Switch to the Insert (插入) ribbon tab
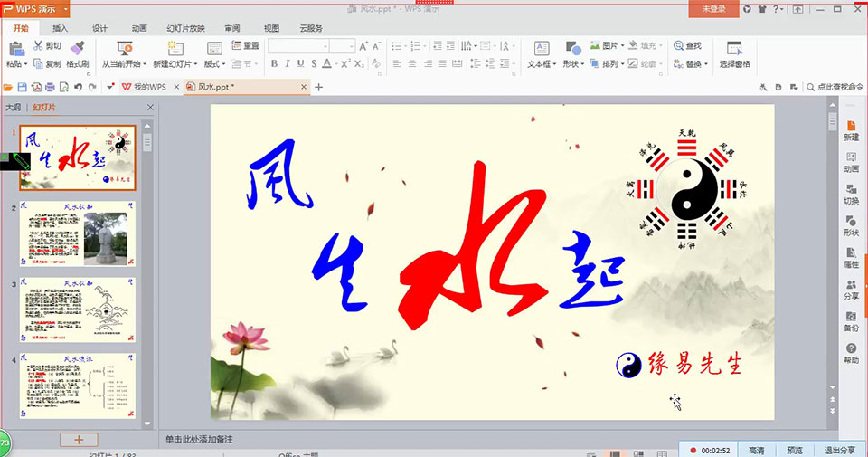Image resolution: width=868 pixels, height=457 pixels. pyautogui.click(x=60, y=28)
